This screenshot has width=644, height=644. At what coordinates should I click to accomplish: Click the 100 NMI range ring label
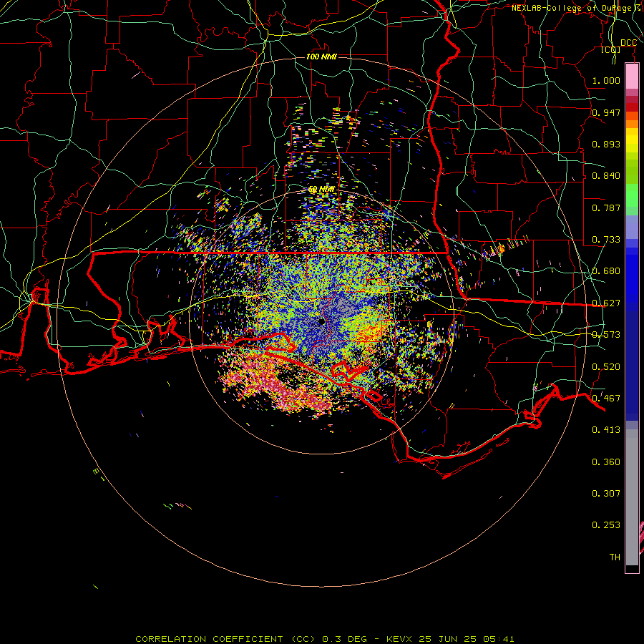click(321, 57)
